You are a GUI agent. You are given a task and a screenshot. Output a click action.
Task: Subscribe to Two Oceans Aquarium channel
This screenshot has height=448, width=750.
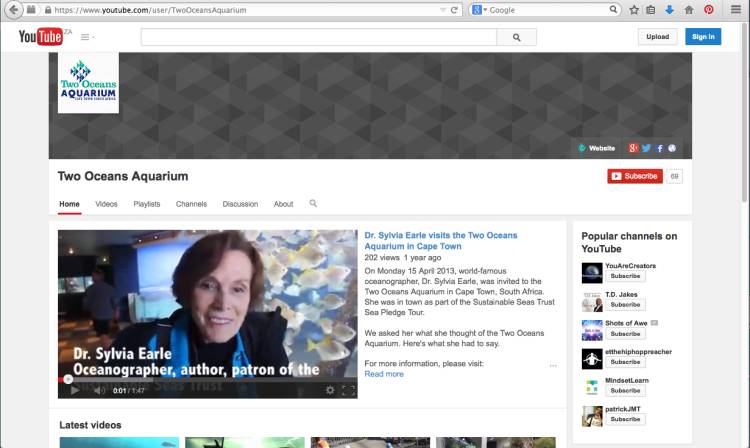click(635, 176)
